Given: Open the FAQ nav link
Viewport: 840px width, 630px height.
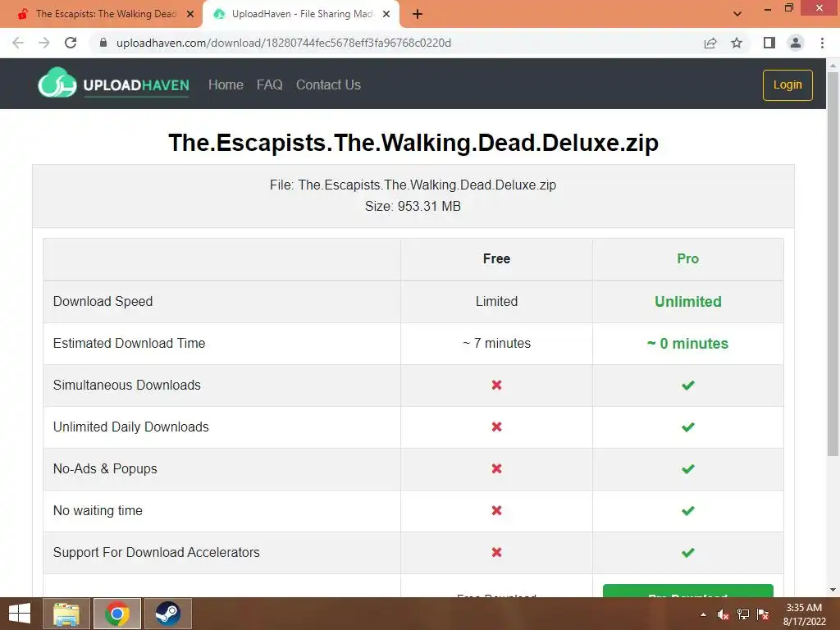Looking at the screenshot, I should point(269,84).
